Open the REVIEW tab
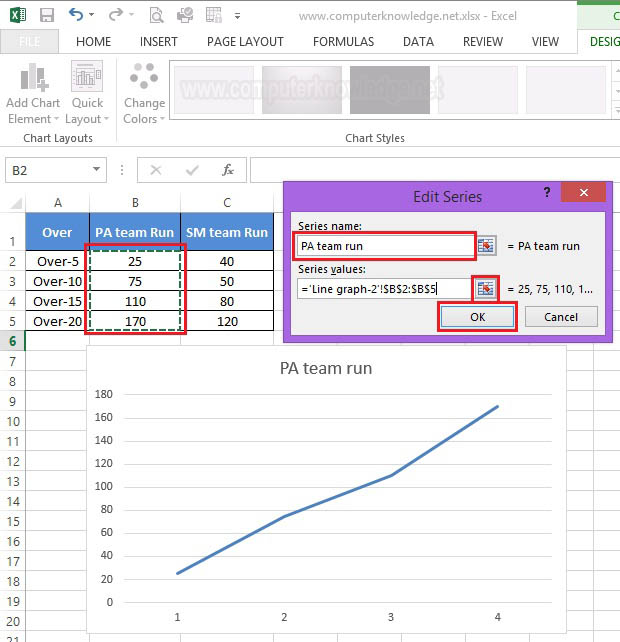Image resolution: width=620 pixels, height=642 pixels. pos(482,41)
